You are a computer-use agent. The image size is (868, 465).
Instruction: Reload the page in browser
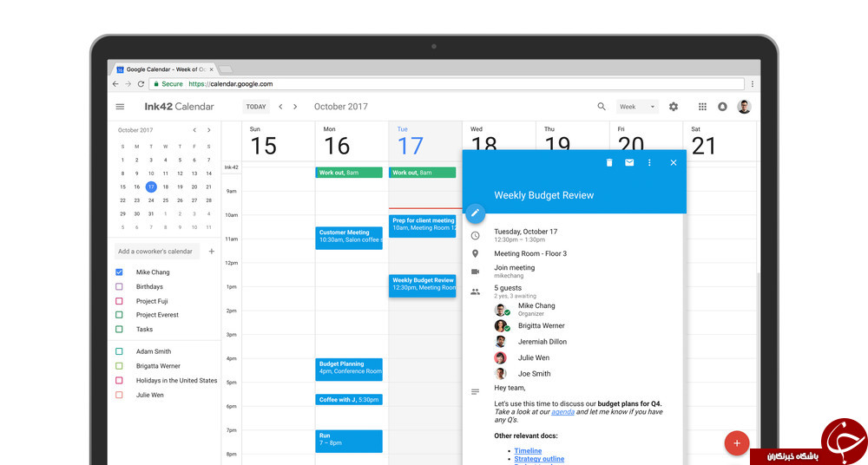point(141,84)
